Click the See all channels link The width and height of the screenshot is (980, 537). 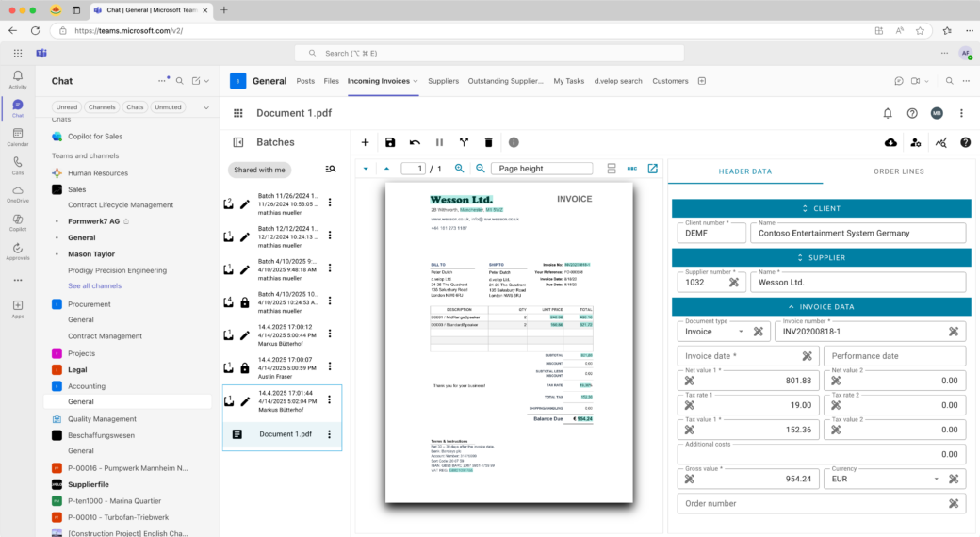click(x=94, y=285)
